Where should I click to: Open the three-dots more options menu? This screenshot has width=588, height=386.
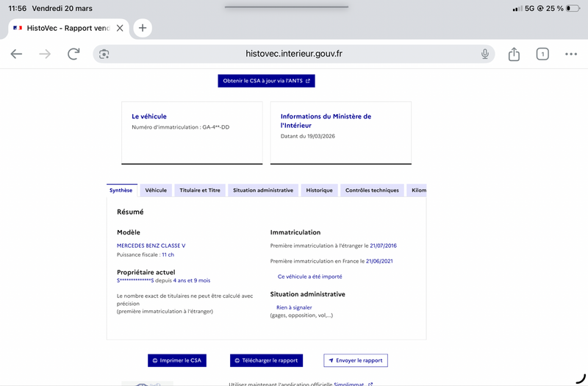pos(571,54)
